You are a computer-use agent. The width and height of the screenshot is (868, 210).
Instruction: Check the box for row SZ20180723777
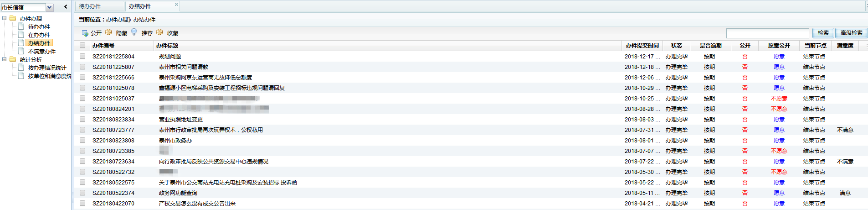pyautogui.click(x=82, y=130)
